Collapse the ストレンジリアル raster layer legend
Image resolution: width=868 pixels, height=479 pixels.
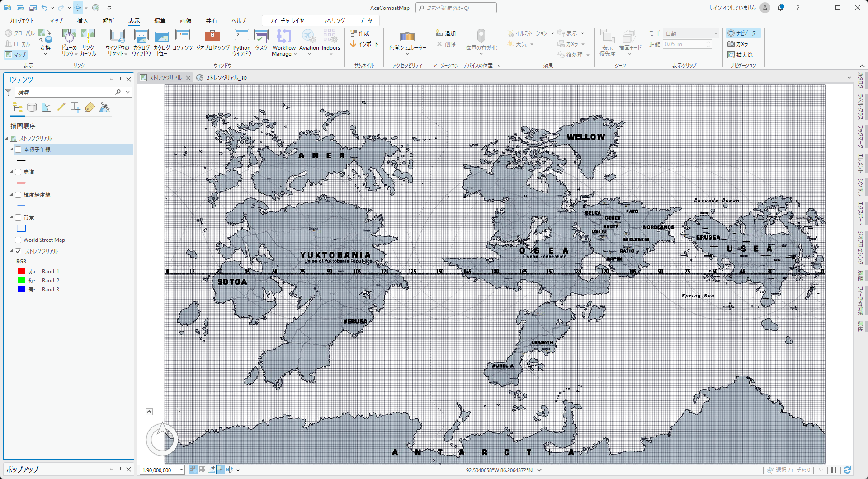point(12,251)
